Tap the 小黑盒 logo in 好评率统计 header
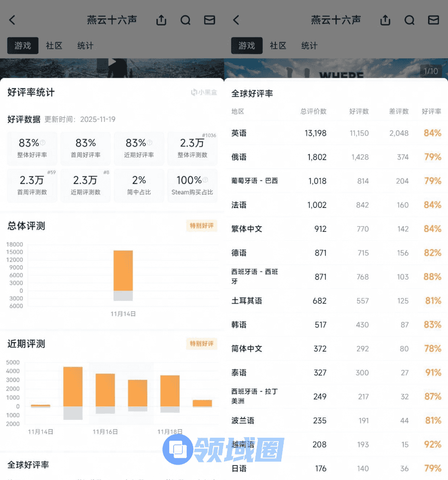 coord(204,93)
